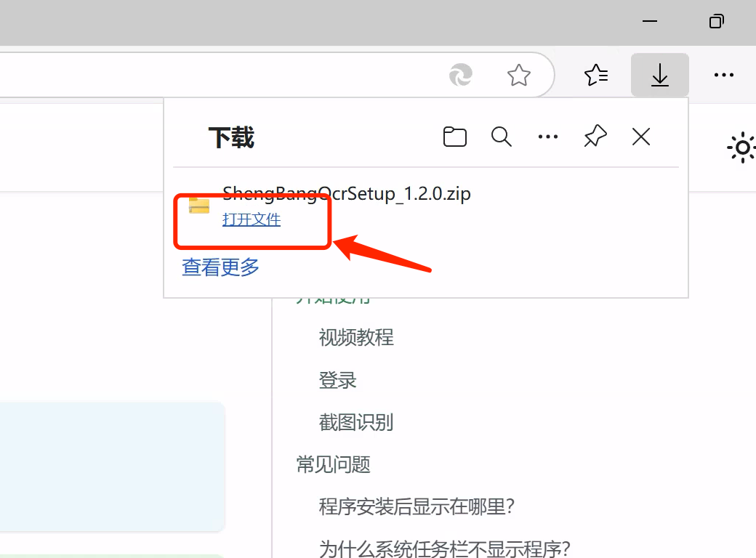The image size is (756, 558).
Task: Minimize the browser window
Action: 649,21
